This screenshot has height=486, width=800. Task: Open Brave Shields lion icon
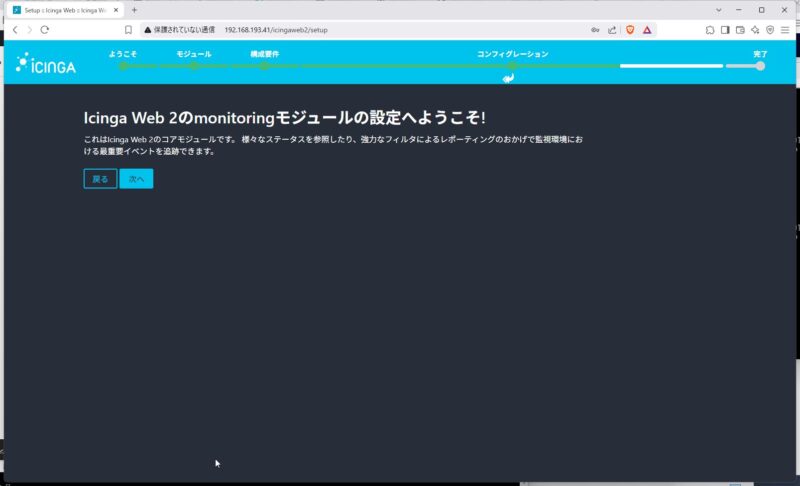click(630, 30)
